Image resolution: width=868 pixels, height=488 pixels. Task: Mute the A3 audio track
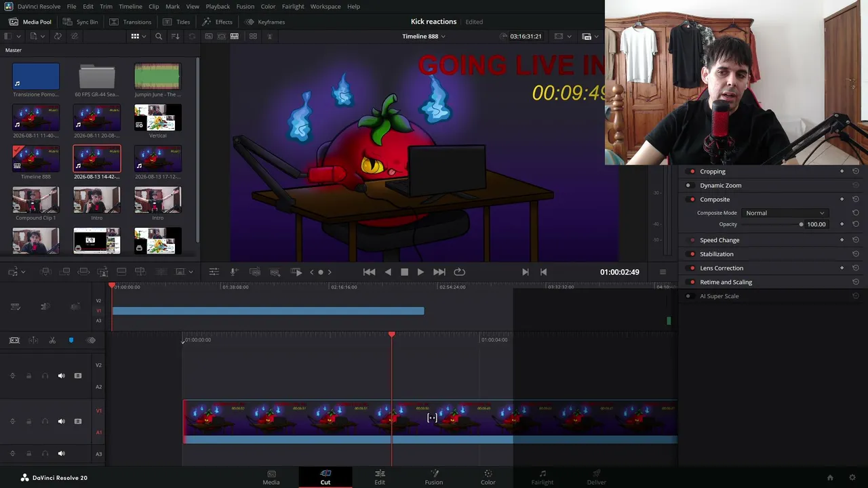click(61, 453)
